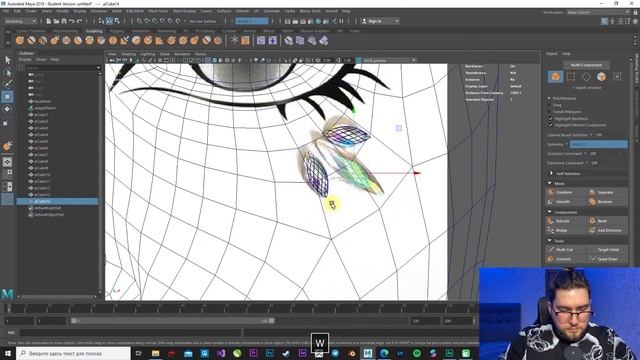
Task: Collapse the Mesh section
Action: 550,183
